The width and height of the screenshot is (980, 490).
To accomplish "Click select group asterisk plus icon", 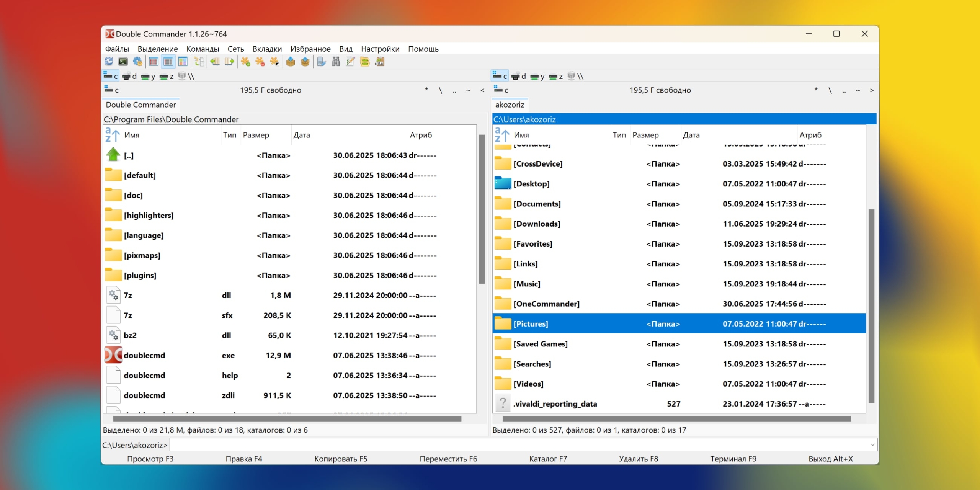I will point(245,62).
